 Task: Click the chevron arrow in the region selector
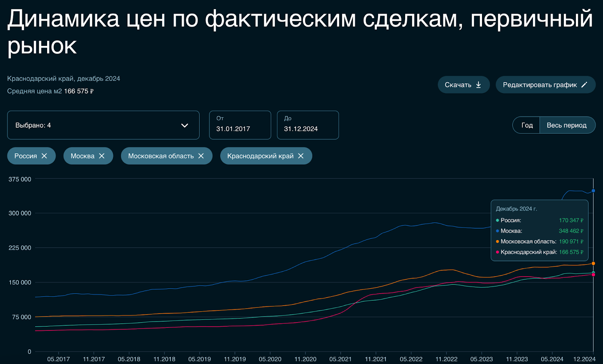coord(185,125)
